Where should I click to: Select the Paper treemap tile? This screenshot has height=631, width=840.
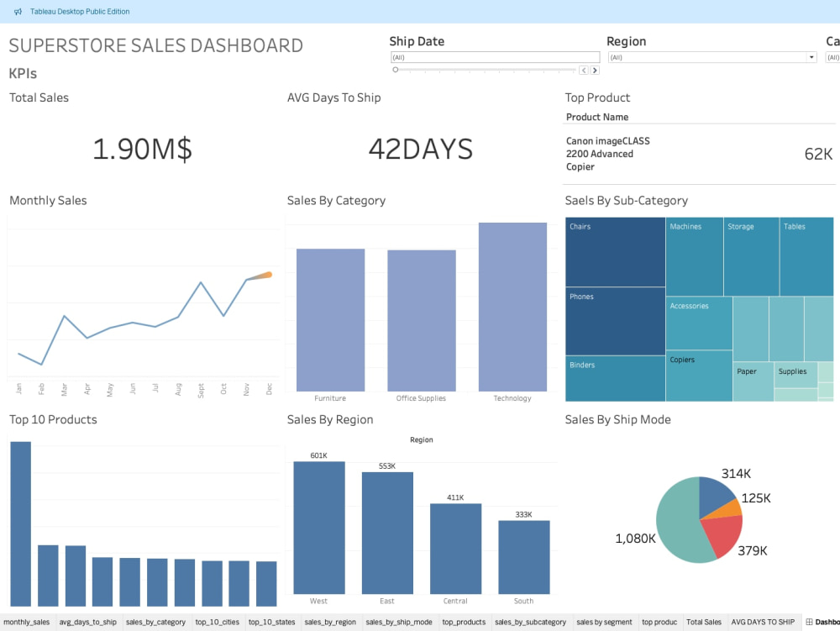coord(753,381)
